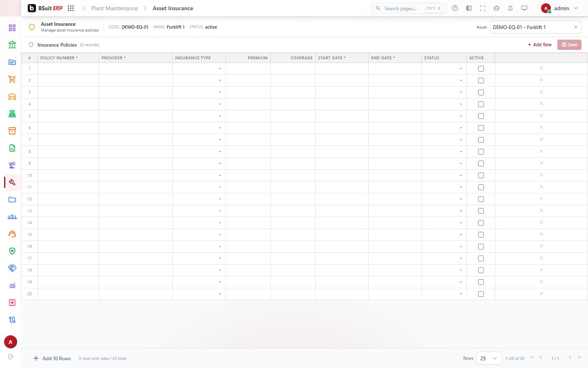588x368 pixels.
Task: Click the Save button
Action: point(569,45)
